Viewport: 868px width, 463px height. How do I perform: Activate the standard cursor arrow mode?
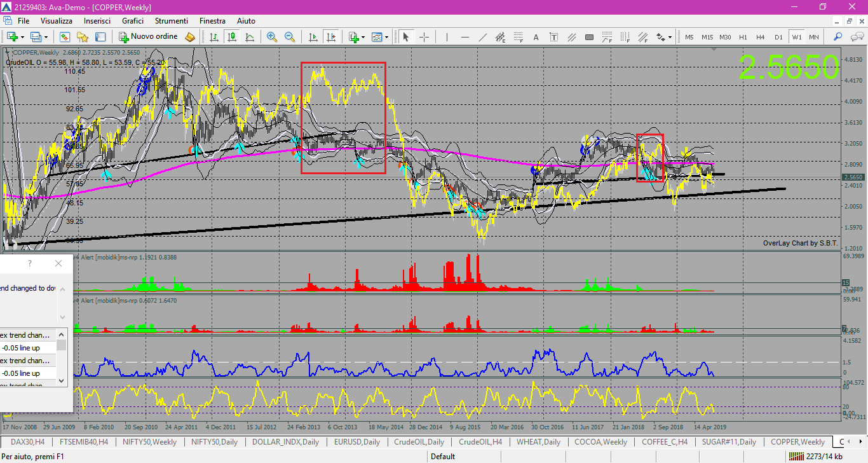(x=405, y=37)
